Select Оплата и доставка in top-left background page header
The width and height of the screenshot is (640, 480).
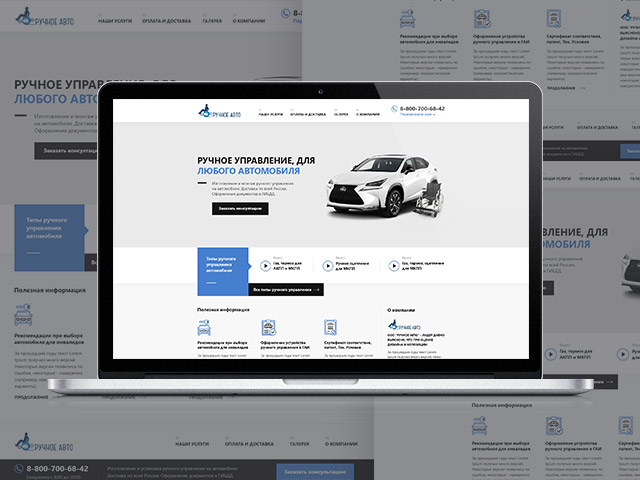point(167,21)
